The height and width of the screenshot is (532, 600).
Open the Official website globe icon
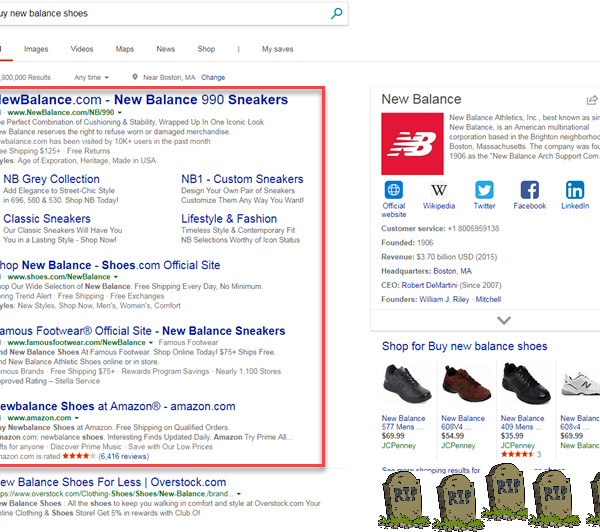point(394,190)
